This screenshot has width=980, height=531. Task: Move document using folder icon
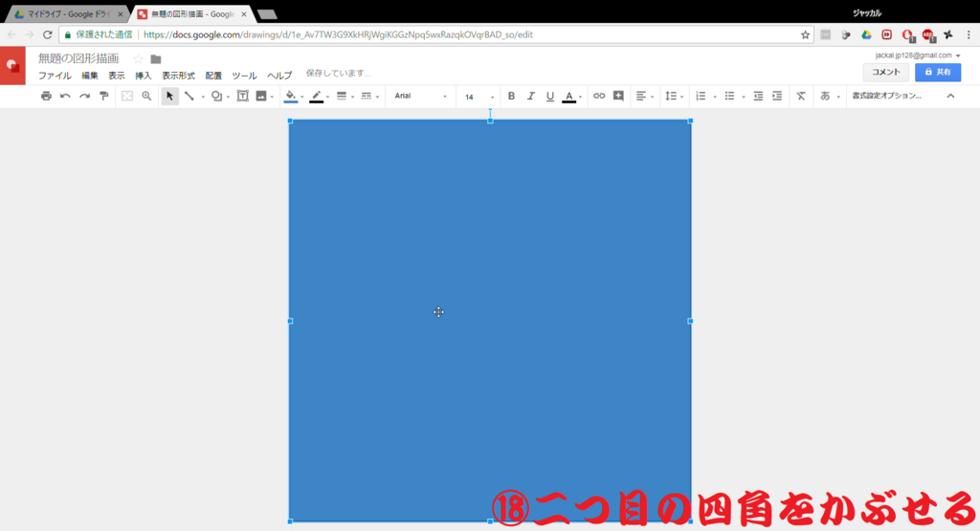tap(156, 59)
